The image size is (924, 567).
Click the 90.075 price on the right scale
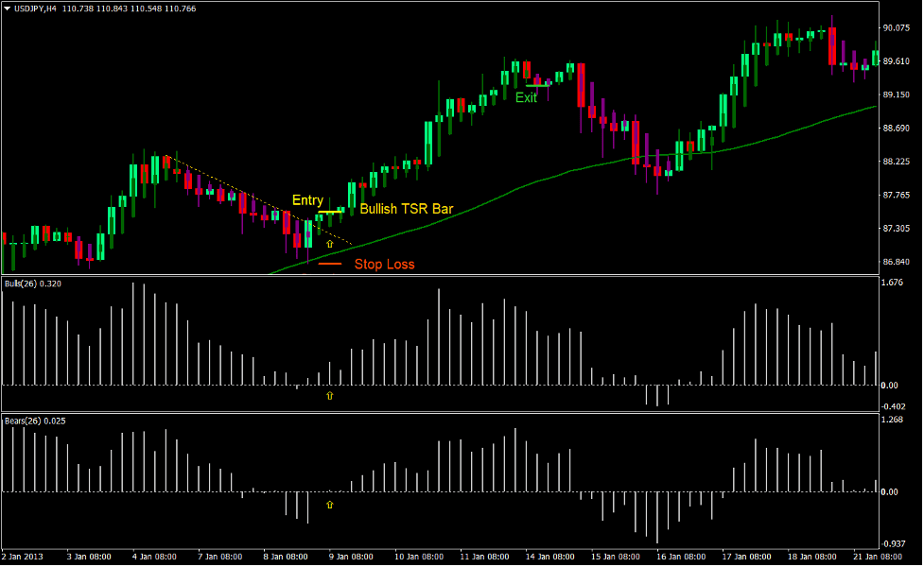click(x=895, y=29)
